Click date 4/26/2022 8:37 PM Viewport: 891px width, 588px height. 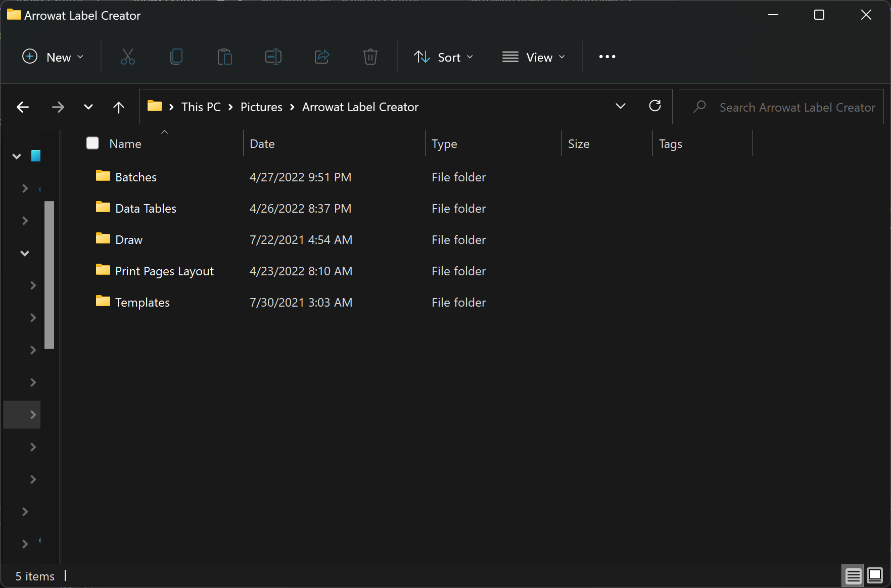click(300, 209)
